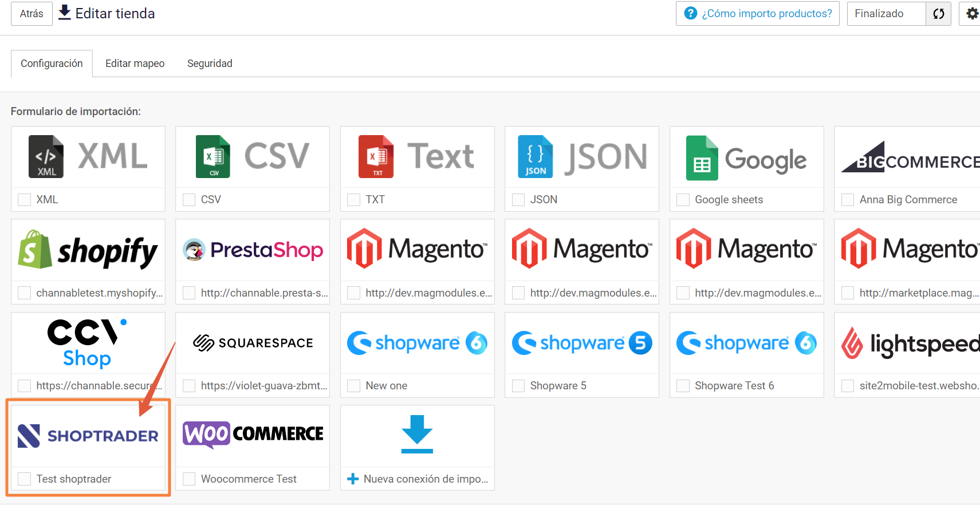980x513 pixels.
Task: Click the JSON file logo
Action: point(582,156)
